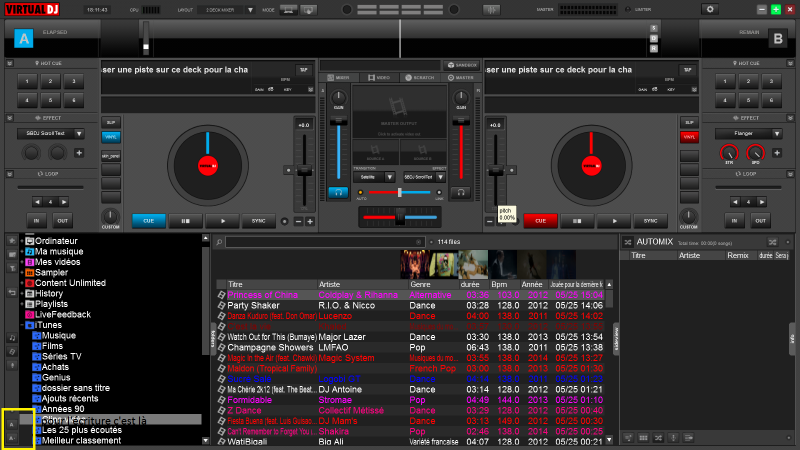Enable SYNC on the left deck
800x450 pixels.
(x=258, y=221)
